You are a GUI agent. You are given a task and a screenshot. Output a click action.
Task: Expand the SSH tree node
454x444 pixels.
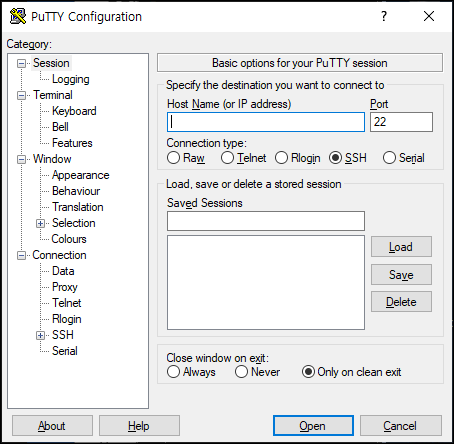[40, 335]
